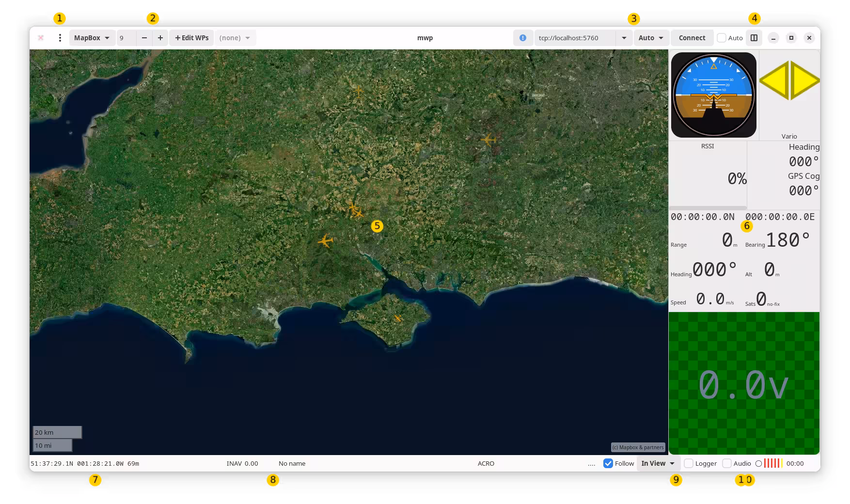Expand the device address dropdown arrow

624,38
